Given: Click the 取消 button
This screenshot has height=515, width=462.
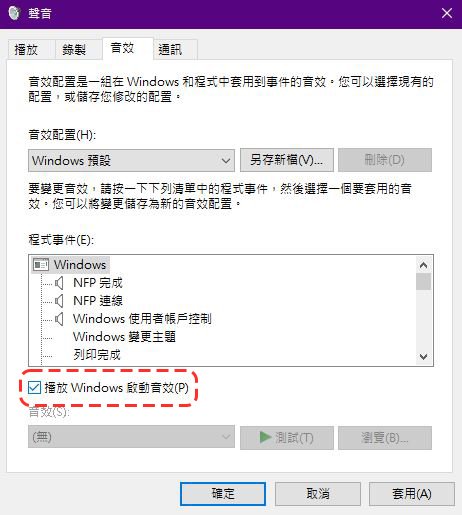Looking at the screenshot, I should click(x=318, y=494).
